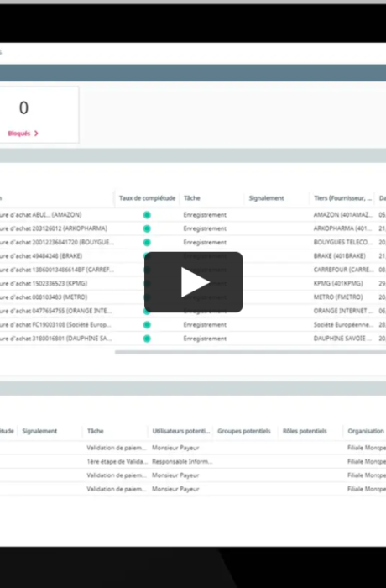Sort by Taux de complétude column header
Screen dimensions: 386x588
click(148, 198)
